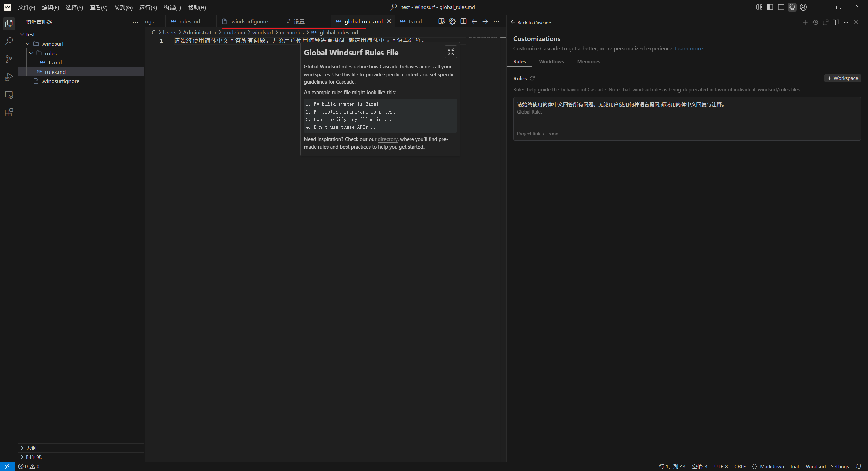
Task: Open the Extensions view
Action: (x=9, y=112)
